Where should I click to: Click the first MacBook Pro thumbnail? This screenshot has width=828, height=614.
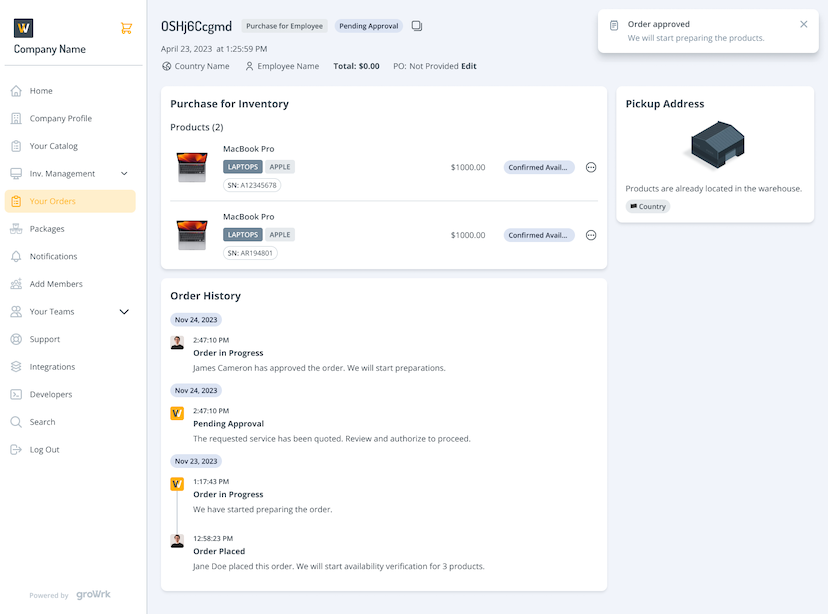point(192,167)
